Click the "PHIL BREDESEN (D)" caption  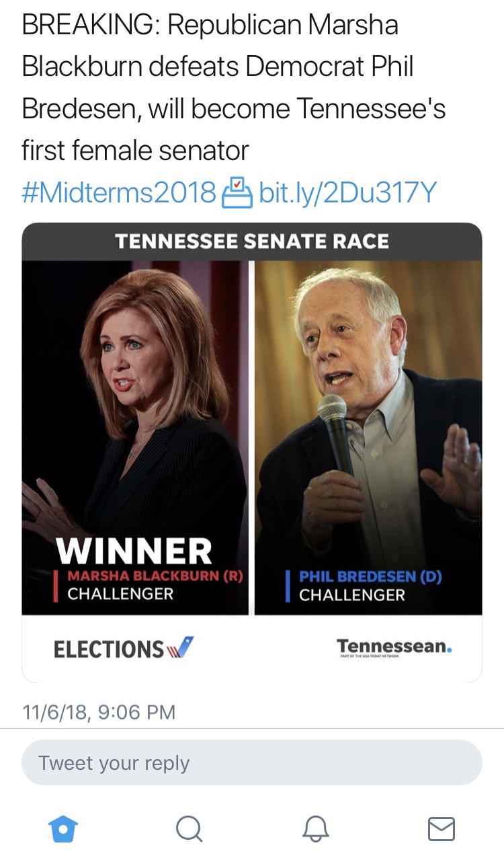(370, 577)
